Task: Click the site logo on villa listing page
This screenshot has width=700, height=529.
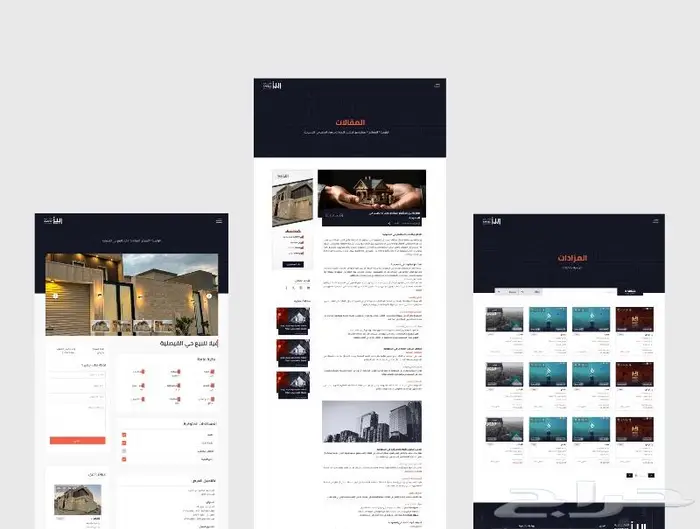Action: pos(53,221)
